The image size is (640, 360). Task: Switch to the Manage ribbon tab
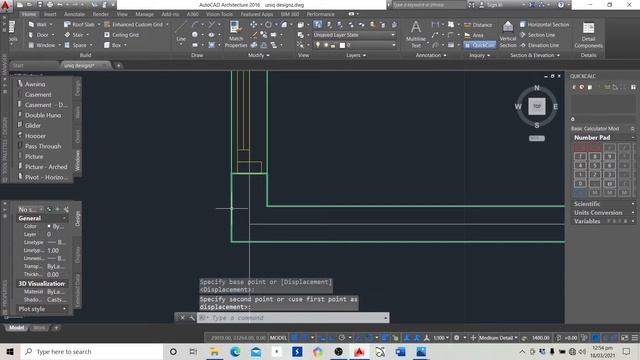point(144,14)
